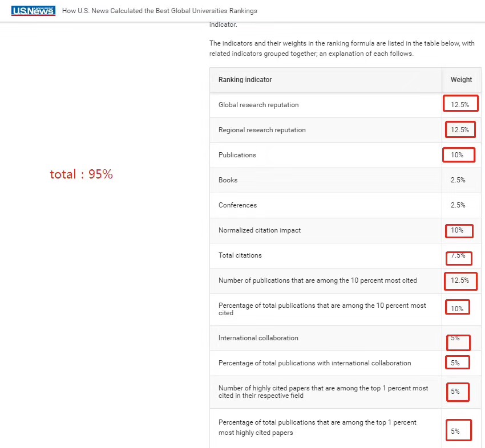Click the 12.5% weight for Regional research reputation

tap(460, 130)
